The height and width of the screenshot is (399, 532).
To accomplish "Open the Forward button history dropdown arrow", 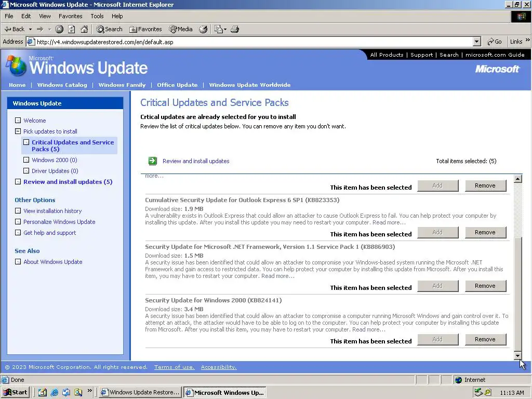I will 49,29.
